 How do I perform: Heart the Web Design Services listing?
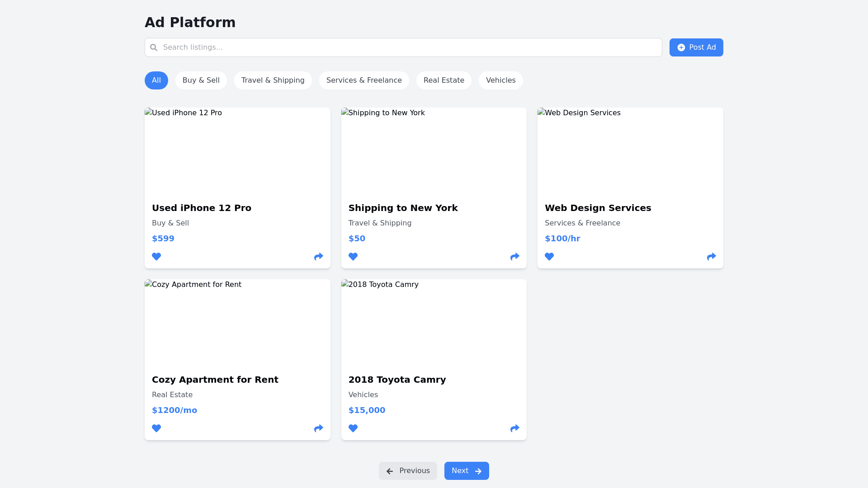[549, 257]
